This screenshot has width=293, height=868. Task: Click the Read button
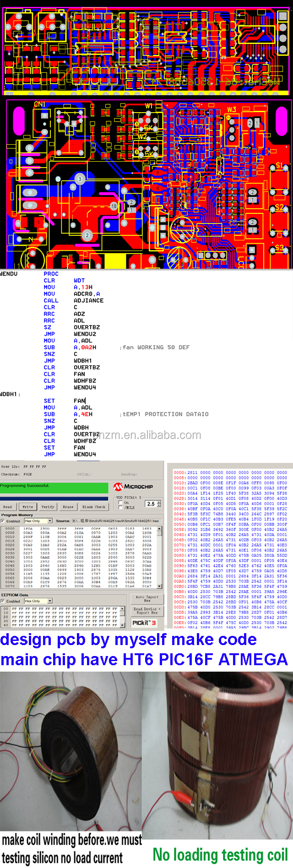(x=8, y=507)
